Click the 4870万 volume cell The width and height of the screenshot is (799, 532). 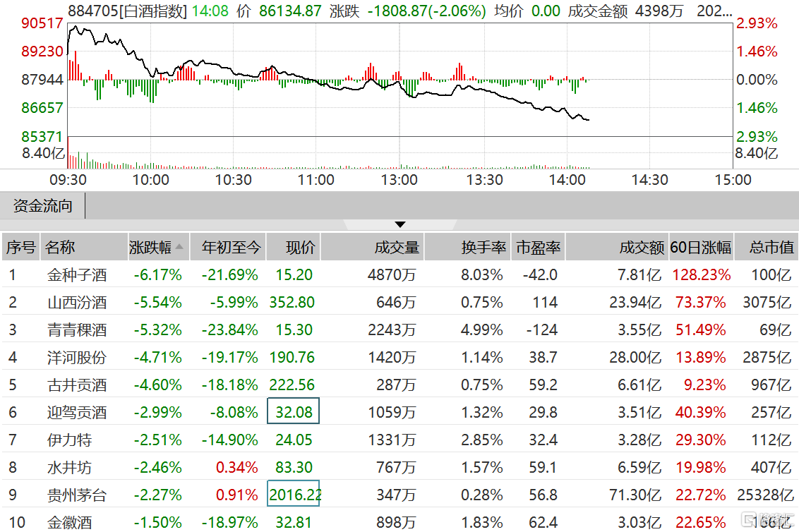tap(392, 274)
